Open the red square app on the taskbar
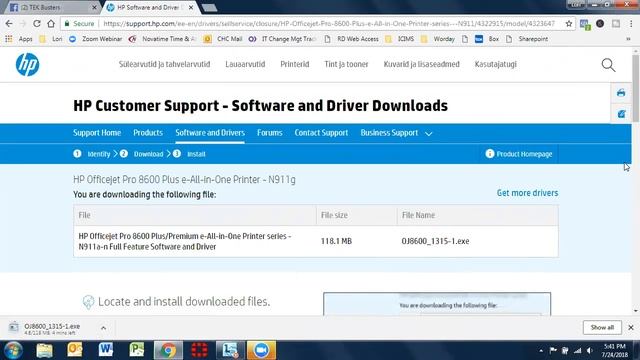 [199, 350]
